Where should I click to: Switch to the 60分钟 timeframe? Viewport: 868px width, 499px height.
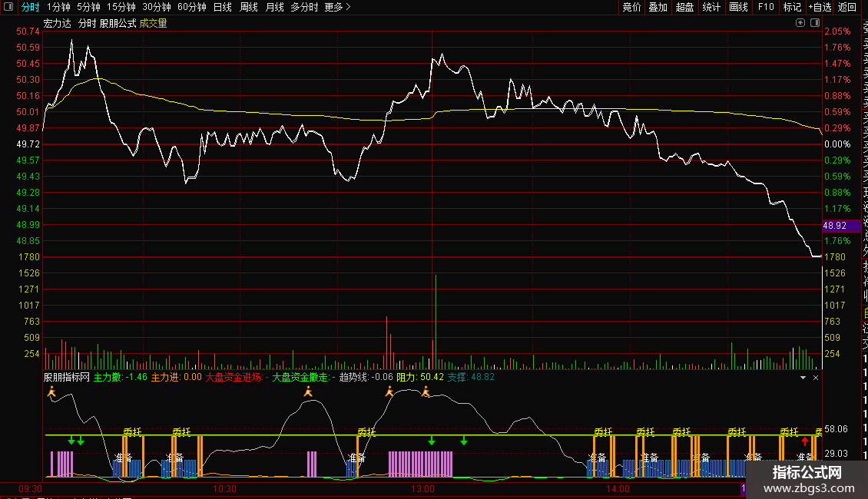(x=191, y=8)
